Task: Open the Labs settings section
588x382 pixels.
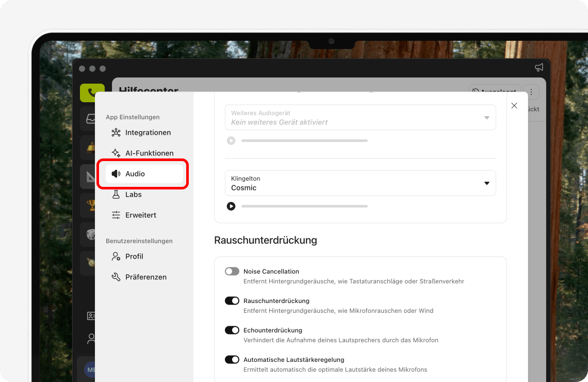Action: click(x=133, y=194)
